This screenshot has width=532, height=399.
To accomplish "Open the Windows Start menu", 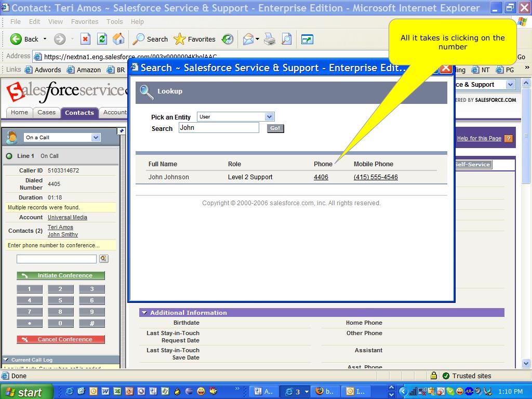I will tap(27, 392).
